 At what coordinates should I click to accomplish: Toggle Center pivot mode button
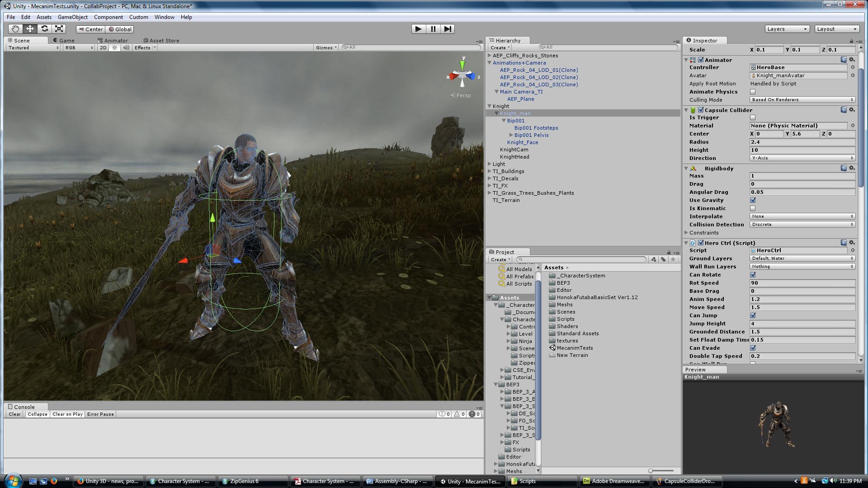click(90, 29)
